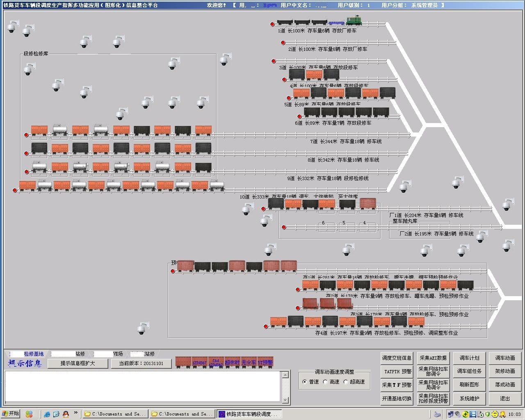The image size is (525, 420).
Task: Select the last black wagon on 5道
Action: point(388,93)
